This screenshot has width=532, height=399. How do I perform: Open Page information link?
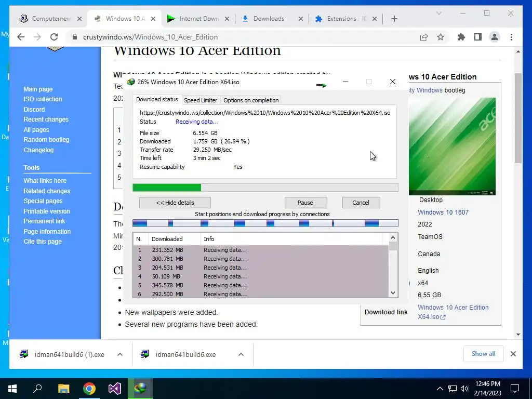(47, 231)
